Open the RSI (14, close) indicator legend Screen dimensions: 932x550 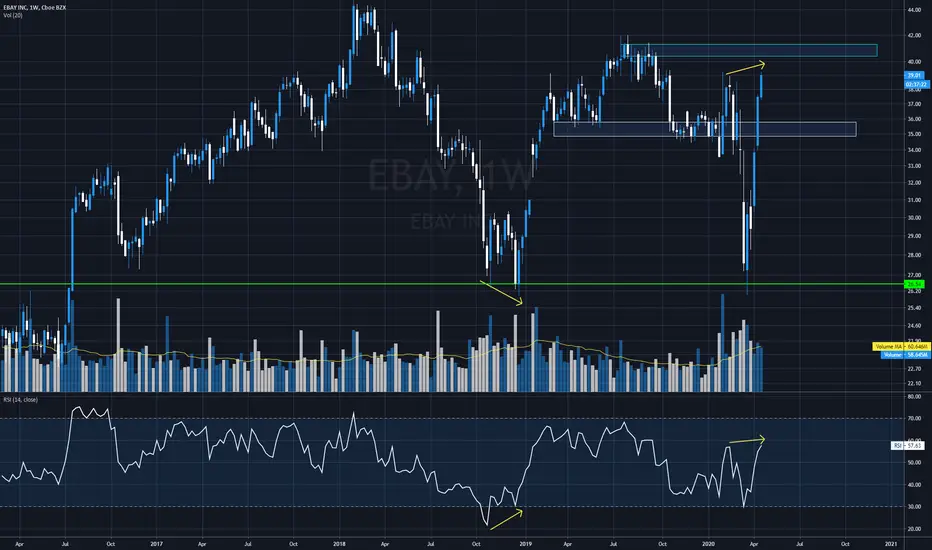(21, 400)
